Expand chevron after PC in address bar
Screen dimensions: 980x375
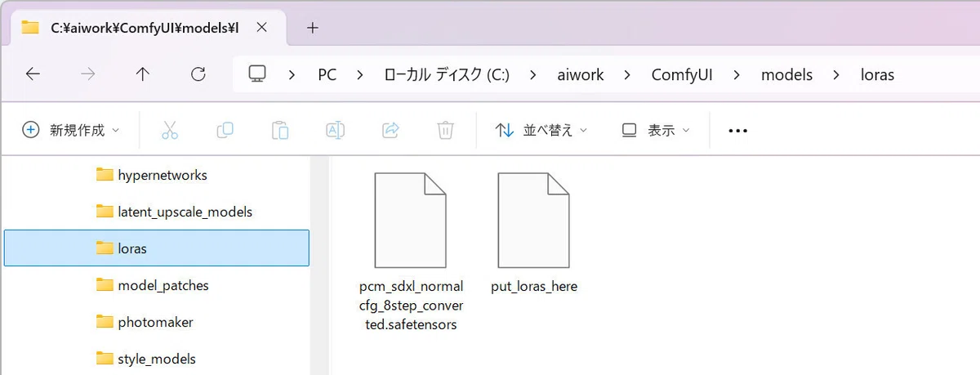tap(360, 75)
